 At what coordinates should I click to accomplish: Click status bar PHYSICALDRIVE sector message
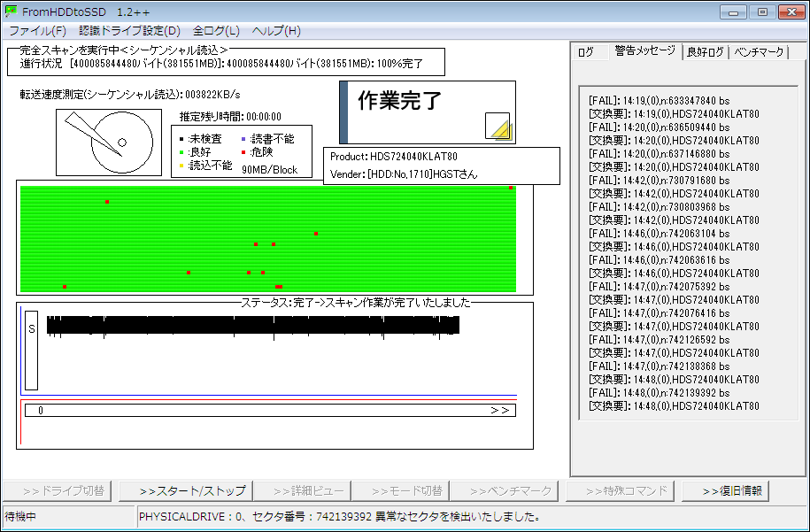click(x=340, y=516)
